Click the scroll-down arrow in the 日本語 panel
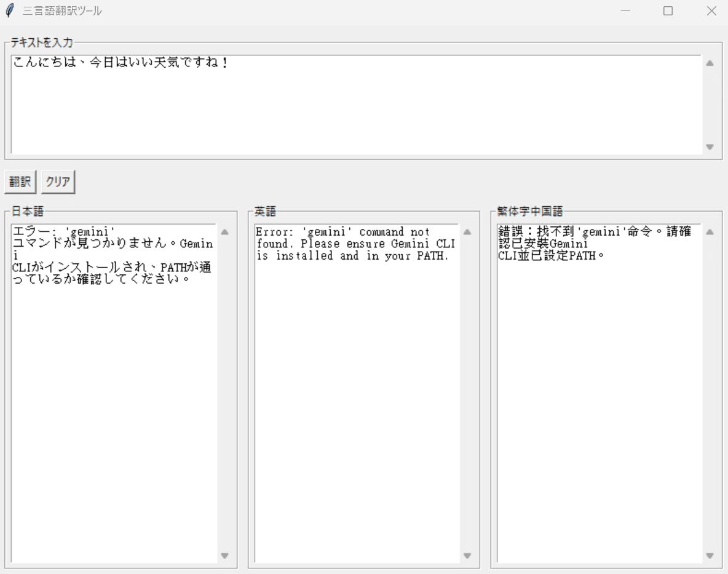The height and width of the screenshot is (574, 728). pos(226,556)
